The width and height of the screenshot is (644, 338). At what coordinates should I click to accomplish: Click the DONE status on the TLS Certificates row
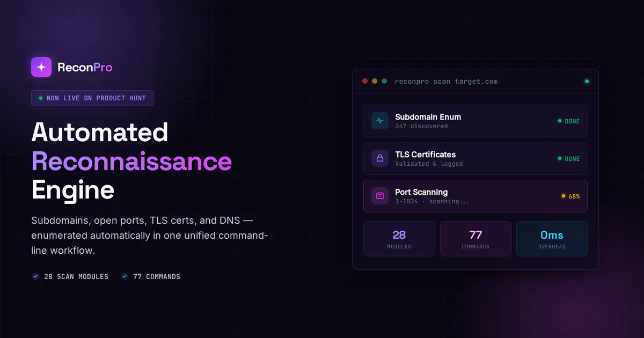pyautogui.click(x=569, y=158)
